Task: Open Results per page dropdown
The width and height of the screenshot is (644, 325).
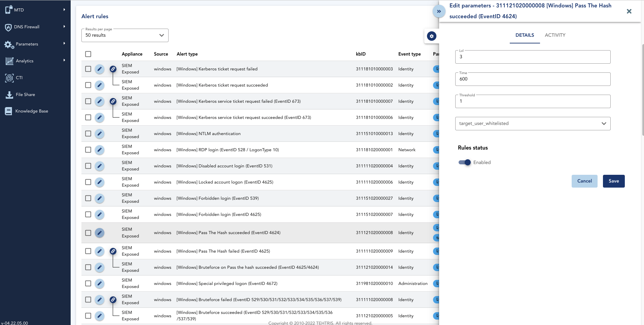Action: (125, 35)
